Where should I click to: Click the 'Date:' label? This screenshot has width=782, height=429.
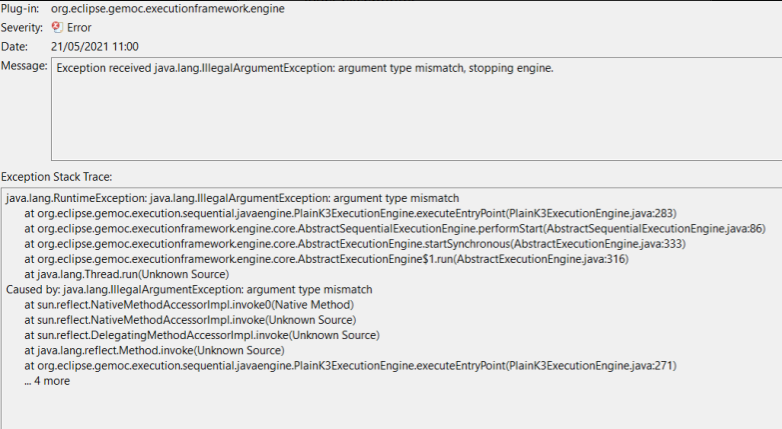(x=15, y=46)
